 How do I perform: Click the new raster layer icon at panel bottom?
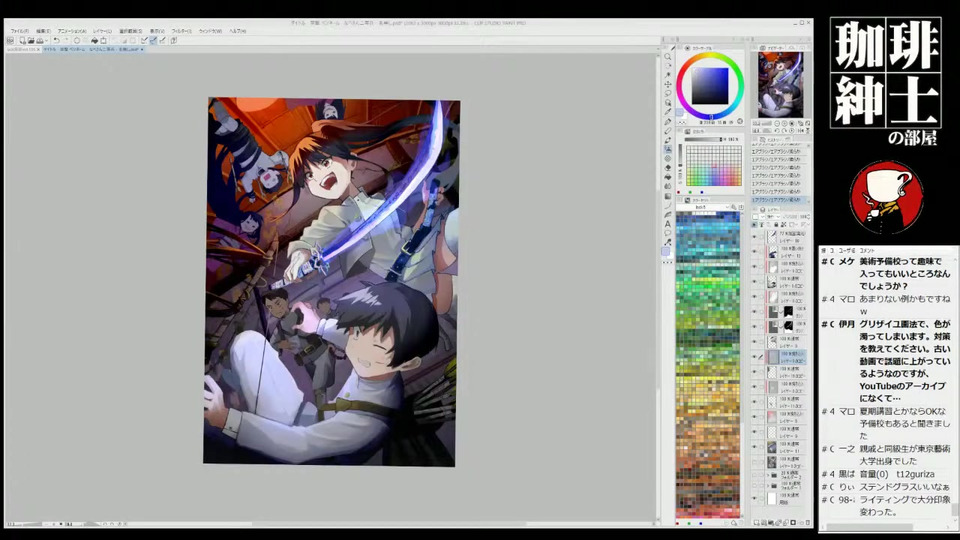pos(756,522)
